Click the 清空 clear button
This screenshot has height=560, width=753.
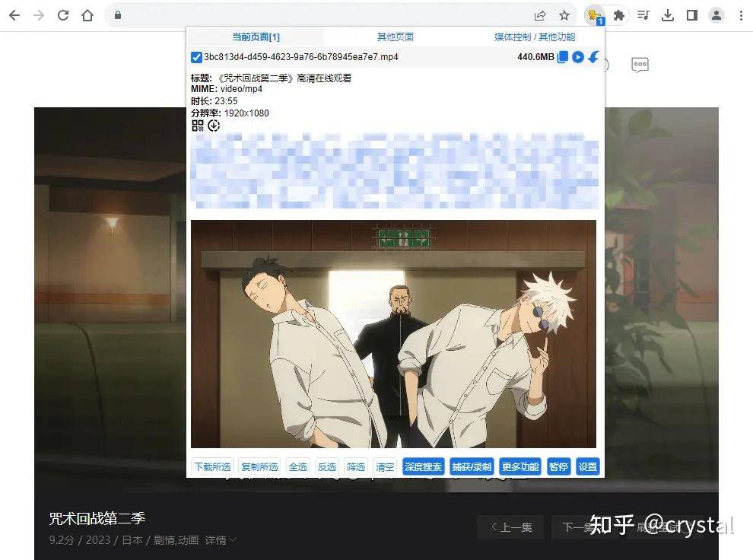coord(385,467)
